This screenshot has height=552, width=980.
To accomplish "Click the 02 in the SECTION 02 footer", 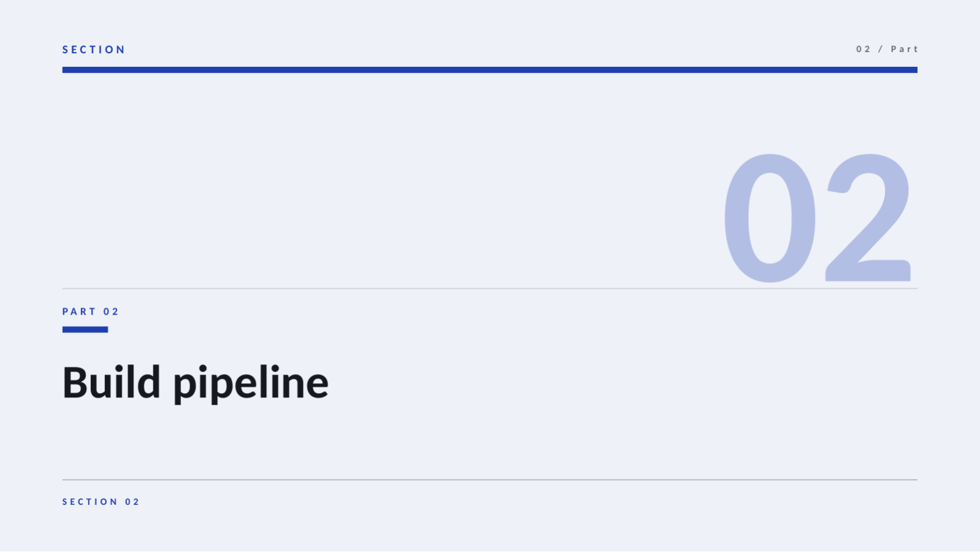I will 132,502.
